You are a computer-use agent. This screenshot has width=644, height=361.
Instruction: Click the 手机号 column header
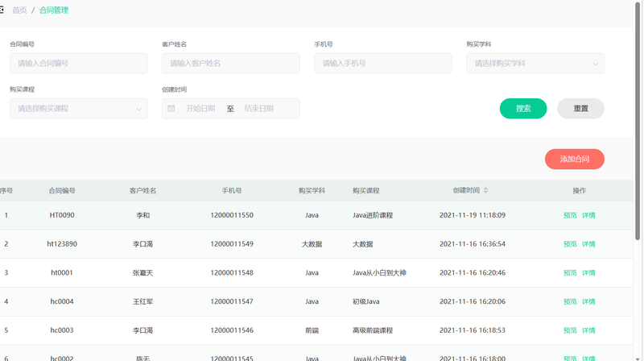click(x=232, y=190)
